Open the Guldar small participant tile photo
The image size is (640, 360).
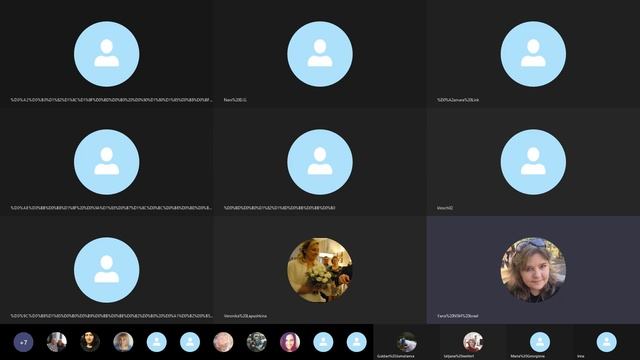(407, 342)
